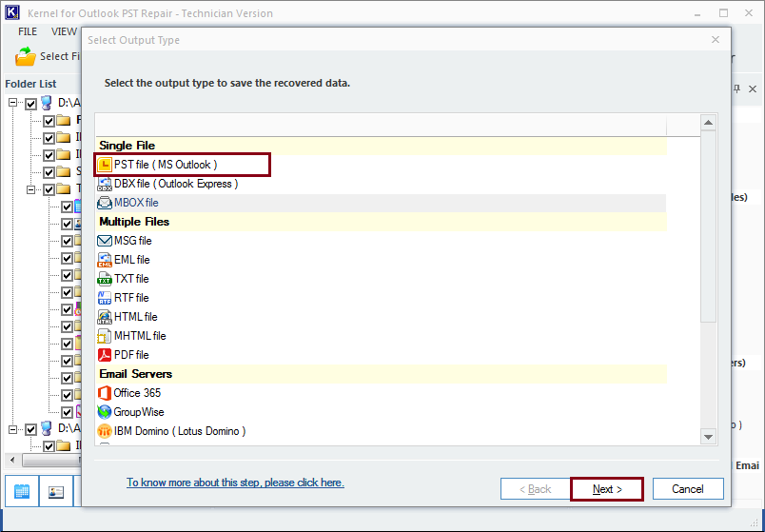Screen dimensions: 765x532
Task: Select the TXT file icon
Action: click(x=105, y=279)
